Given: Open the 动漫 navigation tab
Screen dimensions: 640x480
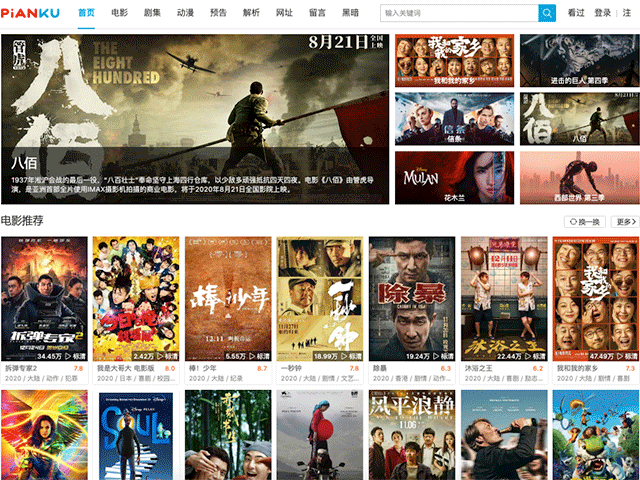Looking at the screenshot, I should click(x=185, y=13).
